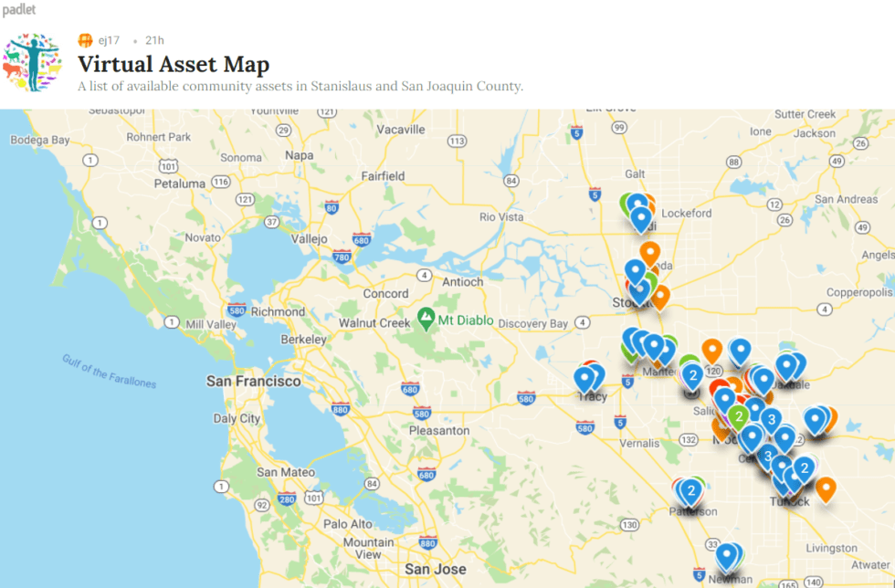The image size is (895, 588).
Task: Select the Mt Diablo park marker
Action: click(426, 319)
